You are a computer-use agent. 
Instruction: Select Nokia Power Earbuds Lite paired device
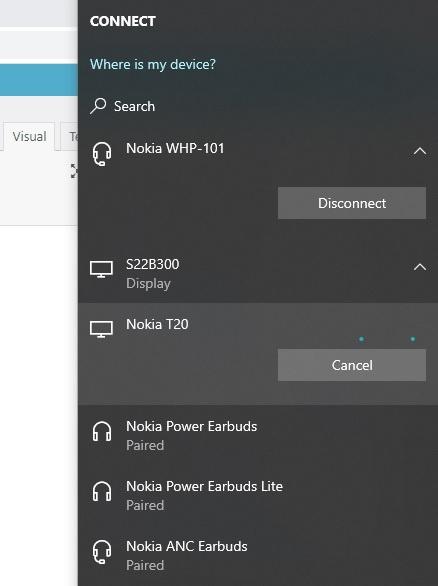tap(258, 495)
